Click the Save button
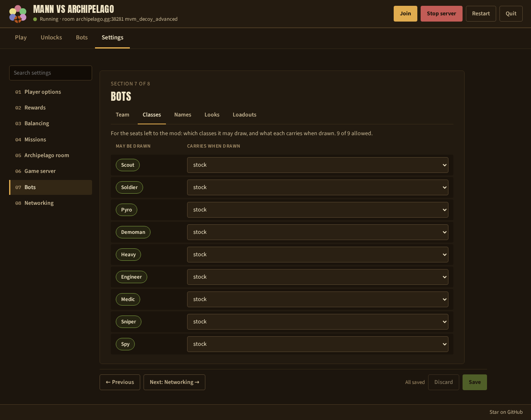 point(475,382)
